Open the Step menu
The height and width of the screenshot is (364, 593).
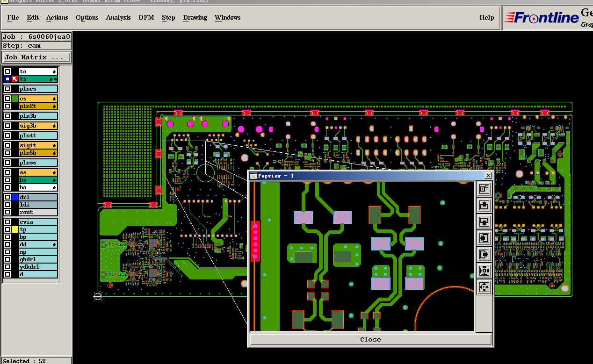click(168, 17)
